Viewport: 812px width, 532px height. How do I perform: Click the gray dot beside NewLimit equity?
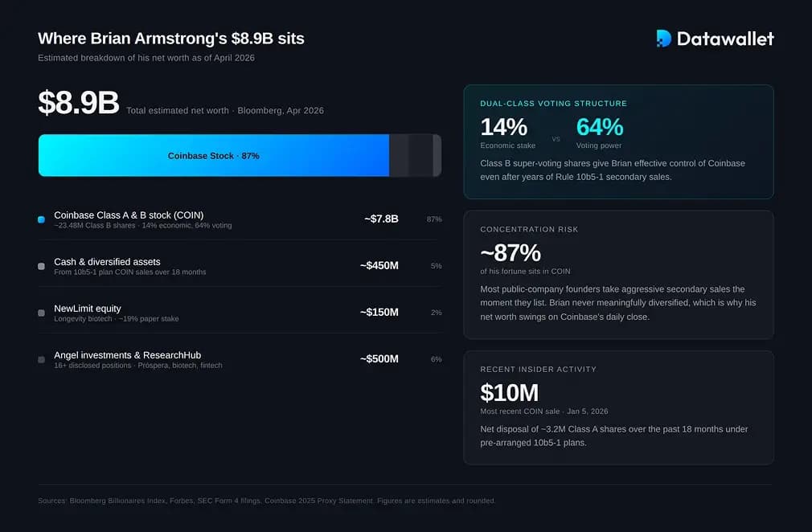[x=42, y=313]
